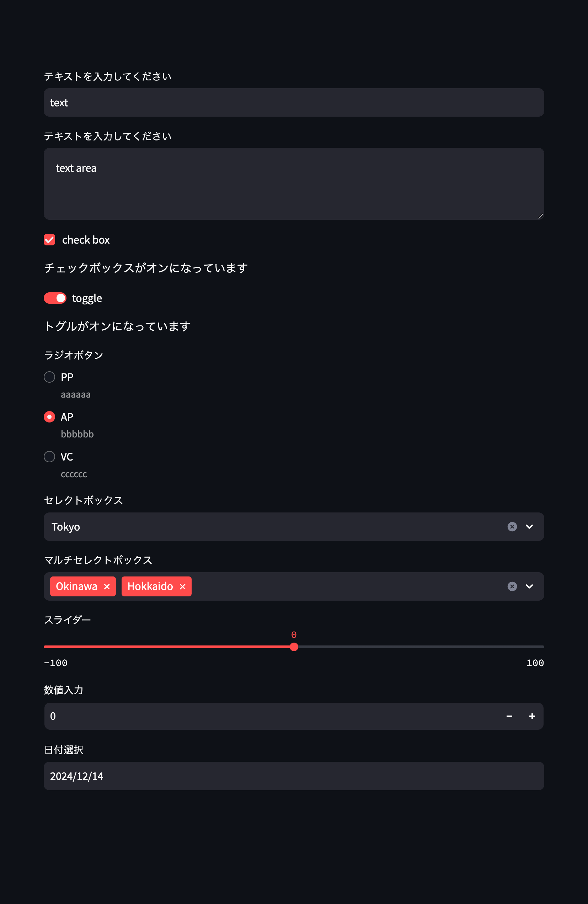Clear the Tokyo selection with the x icon
The image size is (588, 904).
[512, 526]
